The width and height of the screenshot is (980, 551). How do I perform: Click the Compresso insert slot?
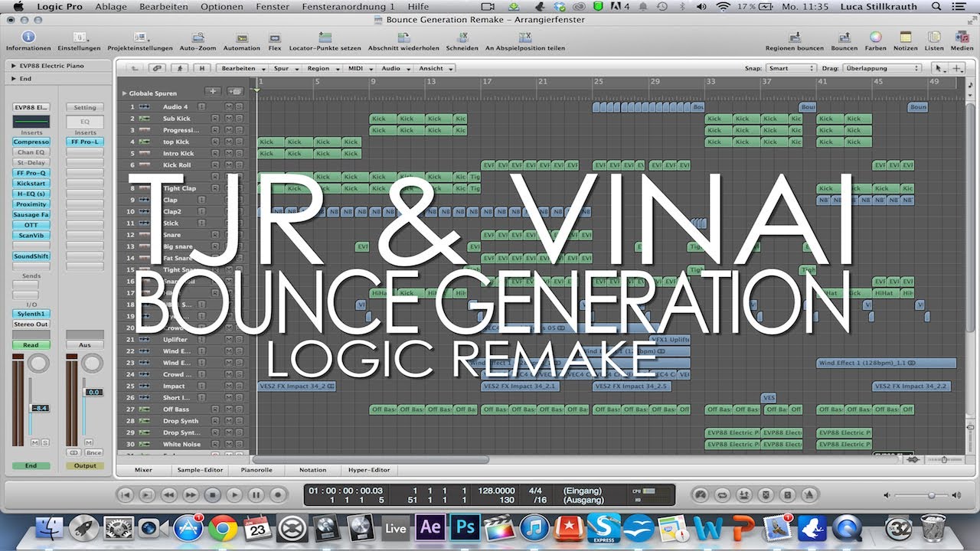pos(31,142)
